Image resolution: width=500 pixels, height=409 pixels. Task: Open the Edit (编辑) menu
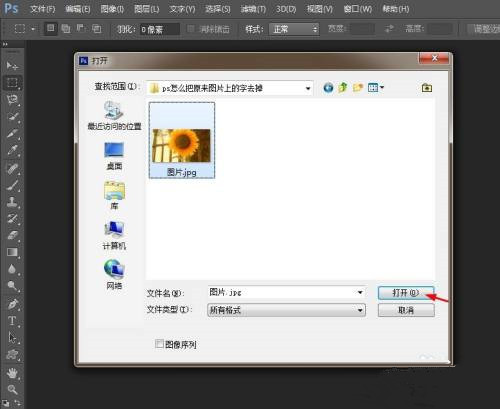[x=78, y=9]
